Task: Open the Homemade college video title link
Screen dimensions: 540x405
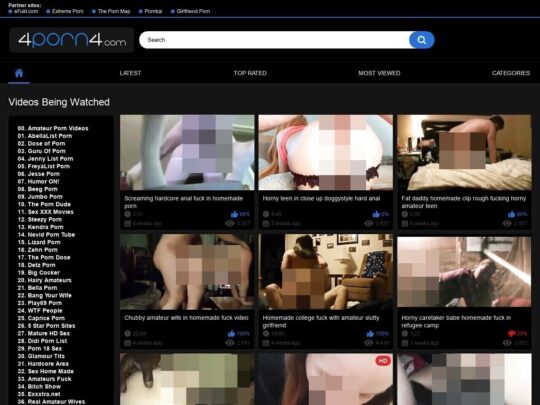Action: coord(321,322)
